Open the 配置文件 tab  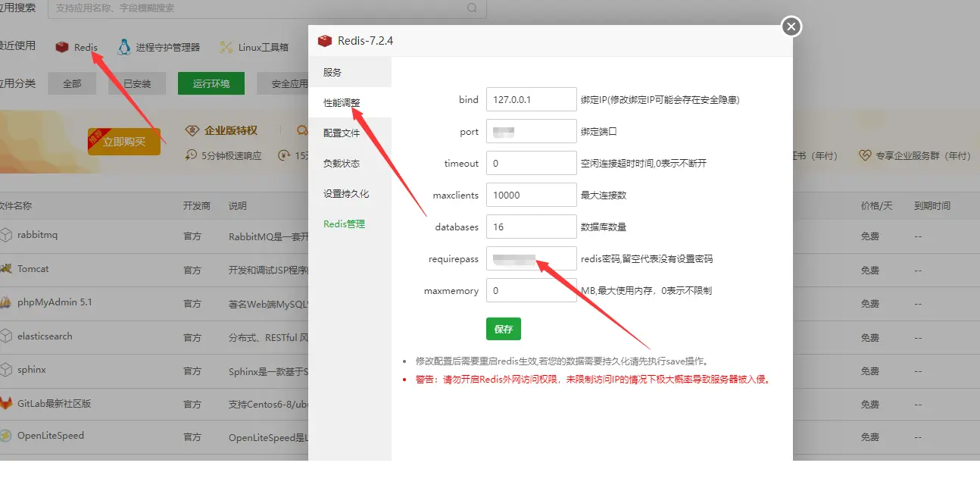click(342, 133)
